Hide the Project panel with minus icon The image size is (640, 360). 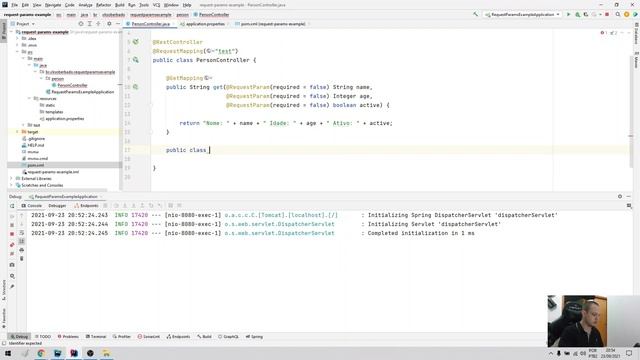[x=118, y=24]
